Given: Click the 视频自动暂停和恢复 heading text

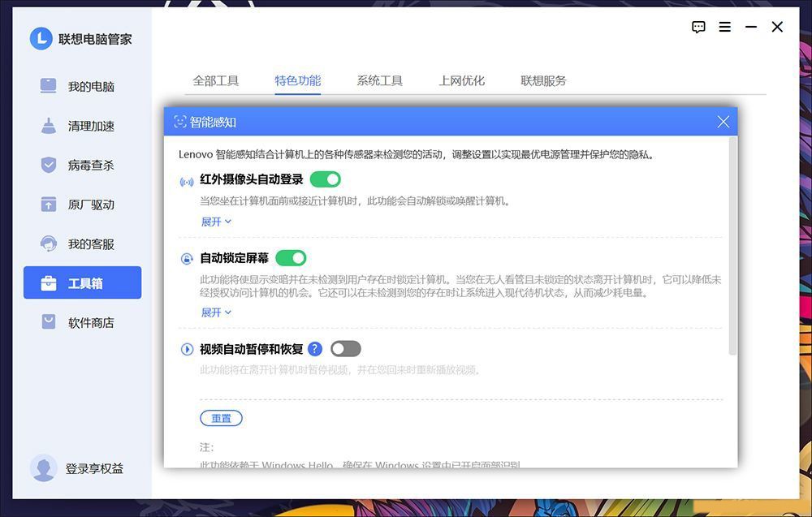Looking at the screenshot, I should pos(252,349).
